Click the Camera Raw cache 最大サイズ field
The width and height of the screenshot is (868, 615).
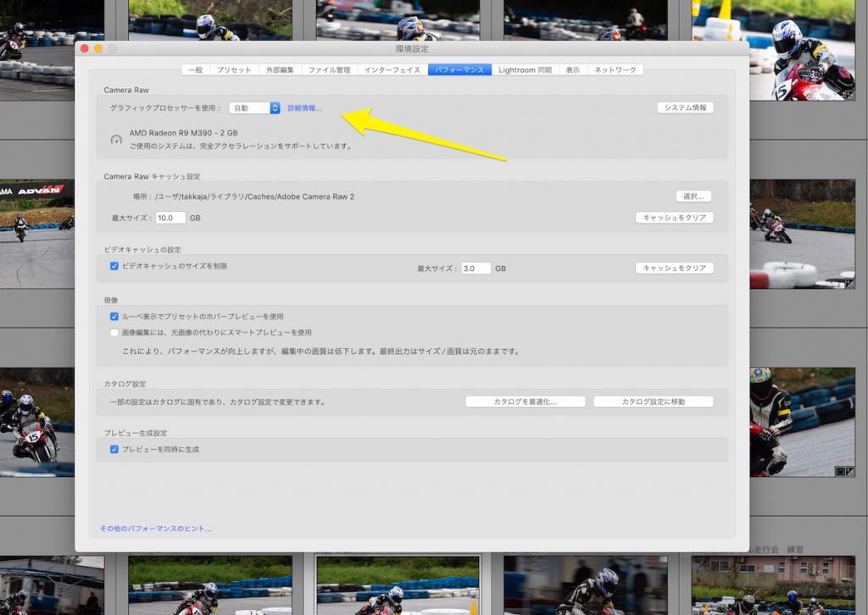170,218
